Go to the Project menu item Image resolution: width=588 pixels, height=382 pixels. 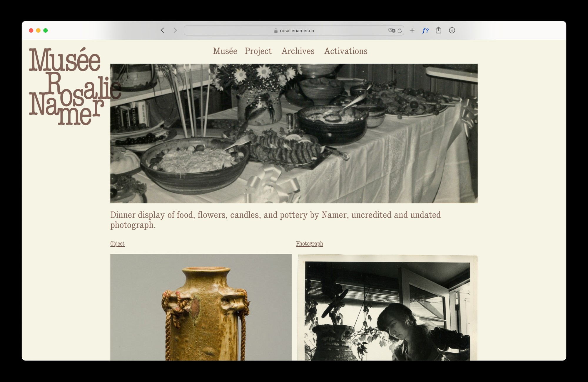(x=258, y=51)
